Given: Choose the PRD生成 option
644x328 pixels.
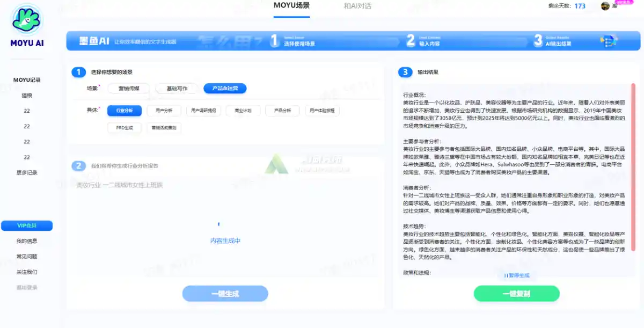Looking at the screenshot, I should (125, 128).
